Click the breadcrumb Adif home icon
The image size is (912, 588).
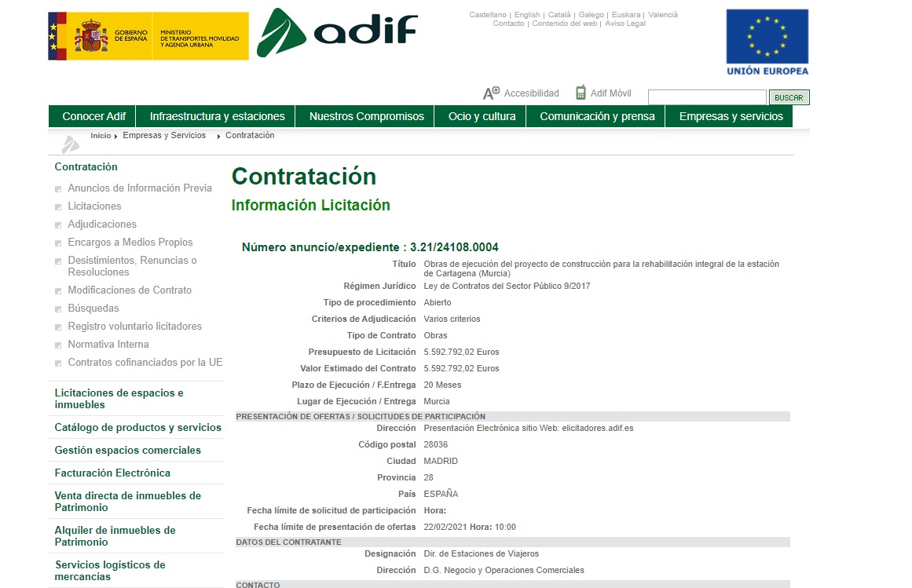(x=71, y=144)
